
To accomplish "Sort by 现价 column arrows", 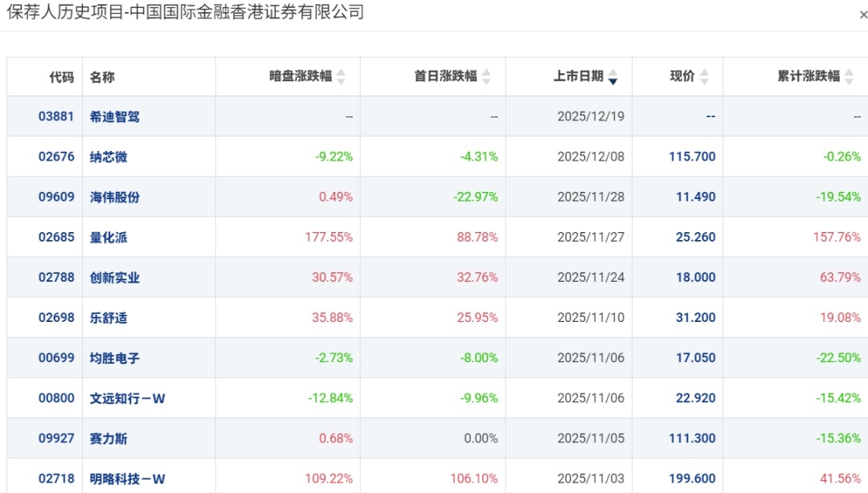I will [704, 77].
